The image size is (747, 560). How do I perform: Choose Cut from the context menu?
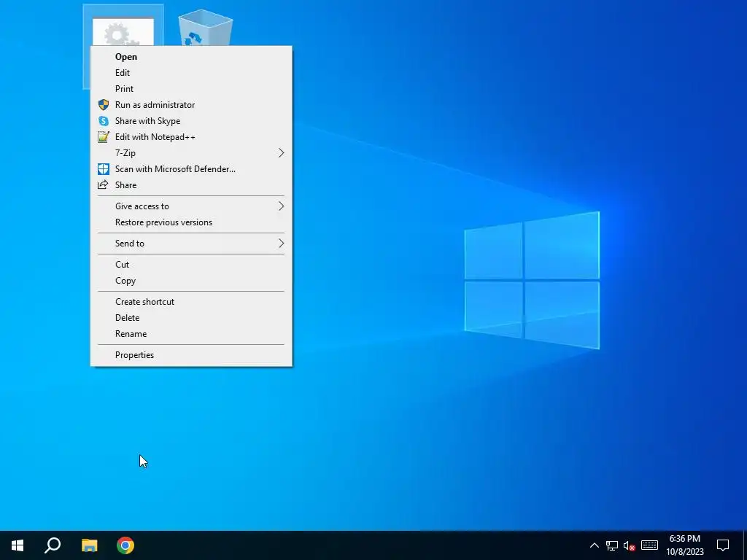coord(191,265)
